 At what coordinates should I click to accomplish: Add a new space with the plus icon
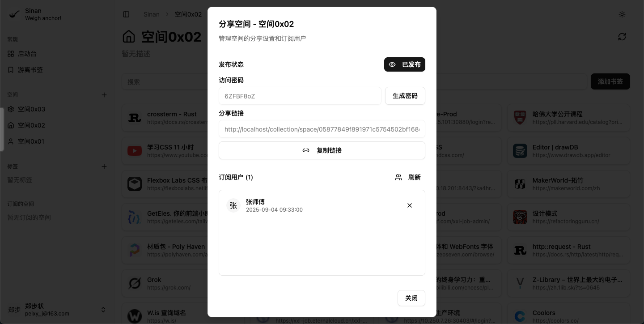(x=104, y=95)
